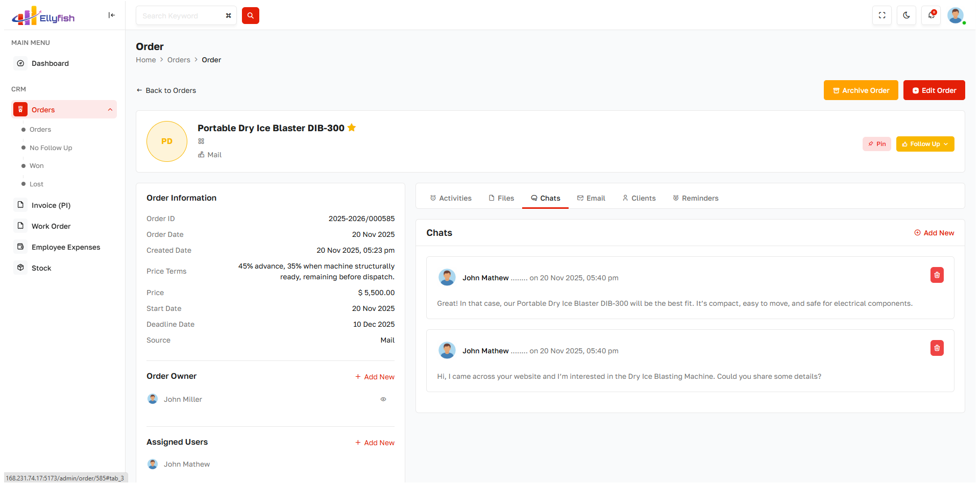Switch to the Activities tab

click(450, 198)
